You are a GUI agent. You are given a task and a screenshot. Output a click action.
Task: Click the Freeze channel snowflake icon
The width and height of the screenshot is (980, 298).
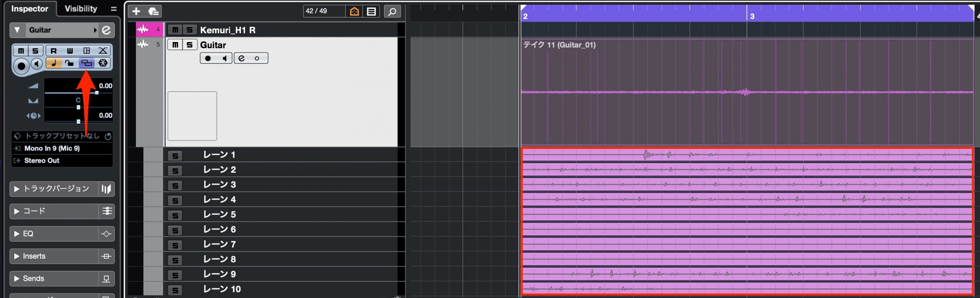pyautogui.click(x=103, y=63)
